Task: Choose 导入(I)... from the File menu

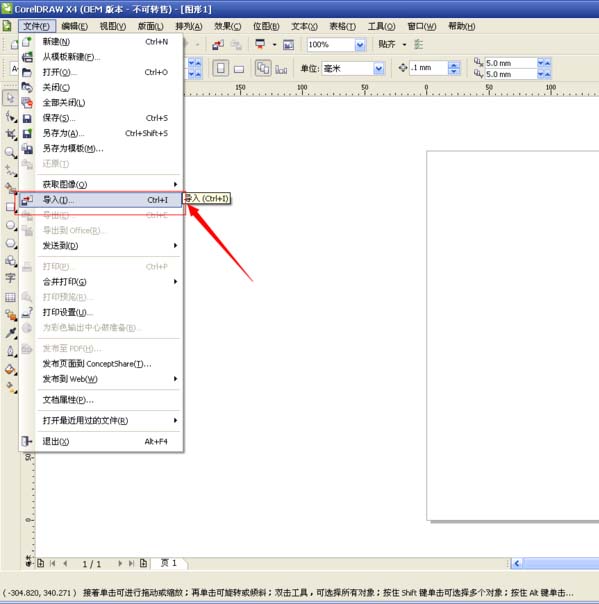Action: pos(100,200)
